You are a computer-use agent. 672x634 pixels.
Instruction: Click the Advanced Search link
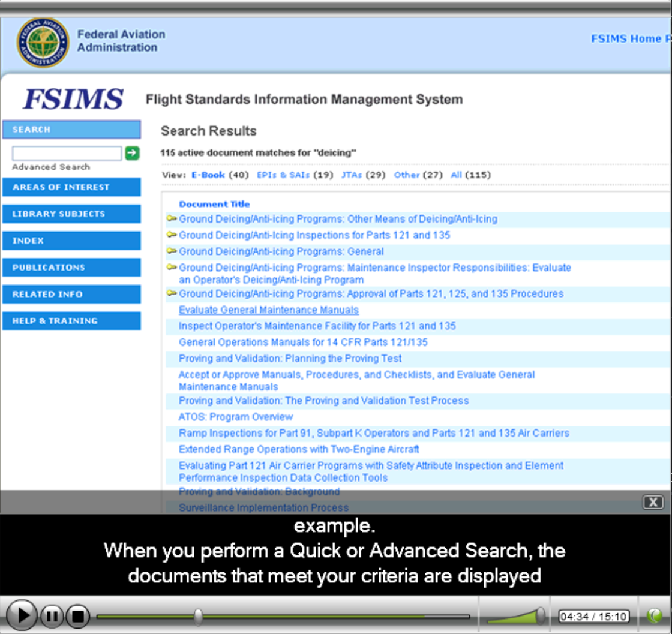[51, 167]
